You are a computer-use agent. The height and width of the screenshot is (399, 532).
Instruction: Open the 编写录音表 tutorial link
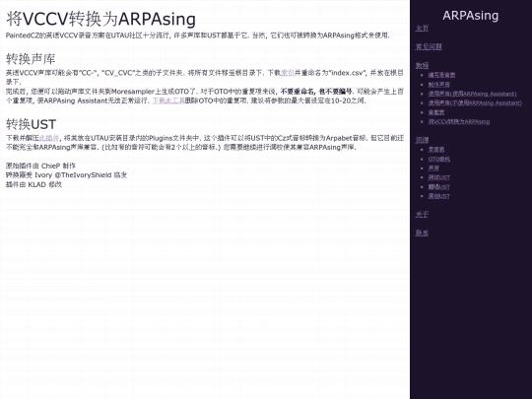click(441, 75)
